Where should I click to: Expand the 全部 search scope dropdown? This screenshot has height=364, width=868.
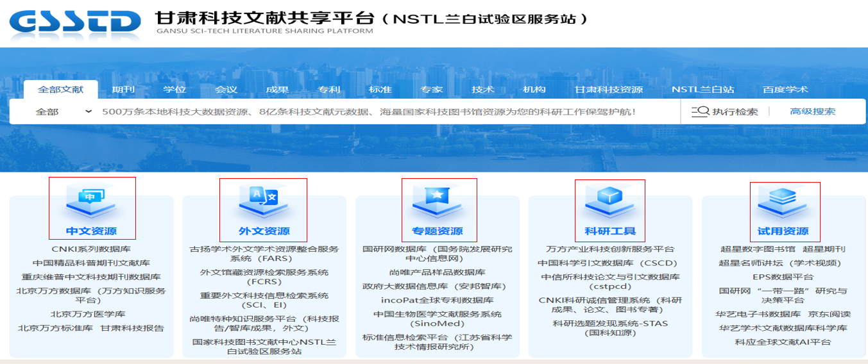tap(63, 112)
